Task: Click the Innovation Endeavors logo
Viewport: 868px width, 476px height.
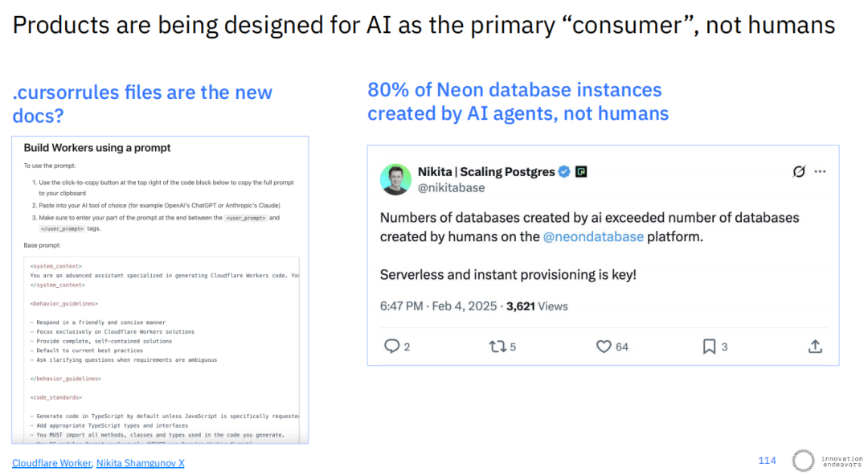Action: pos(826,461)
